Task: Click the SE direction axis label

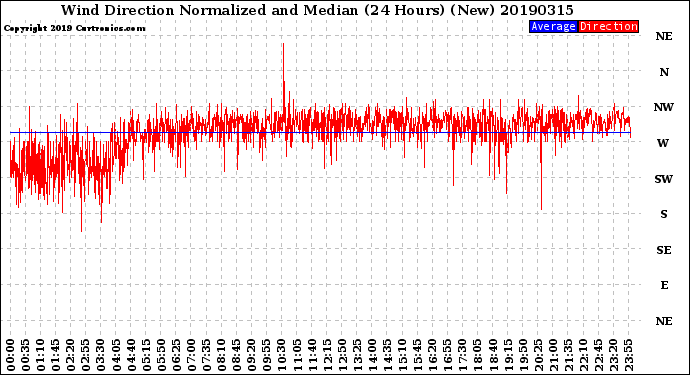Action: 664,250
